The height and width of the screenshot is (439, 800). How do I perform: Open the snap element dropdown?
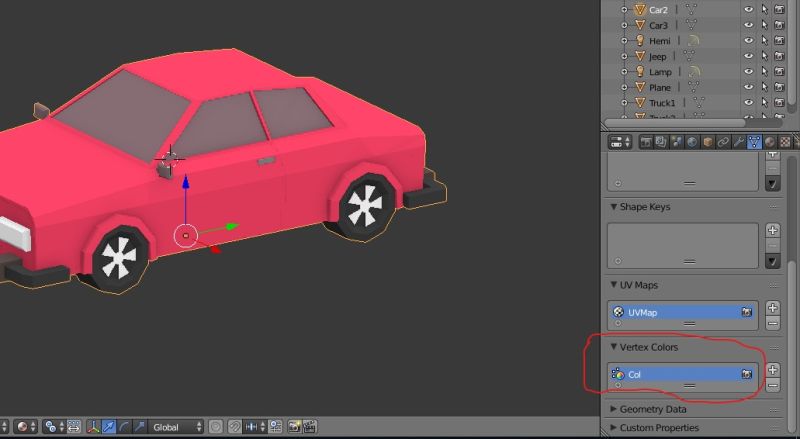point(254,427)
